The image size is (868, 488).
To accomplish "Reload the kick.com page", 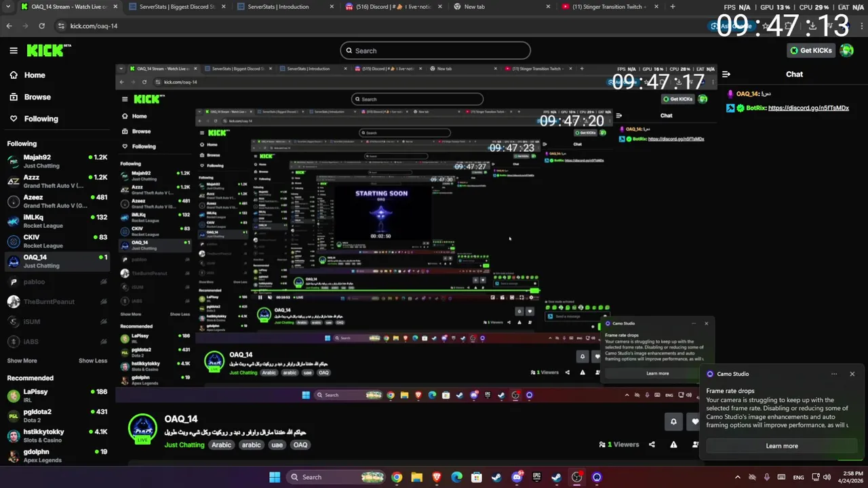I will [41, 26].
